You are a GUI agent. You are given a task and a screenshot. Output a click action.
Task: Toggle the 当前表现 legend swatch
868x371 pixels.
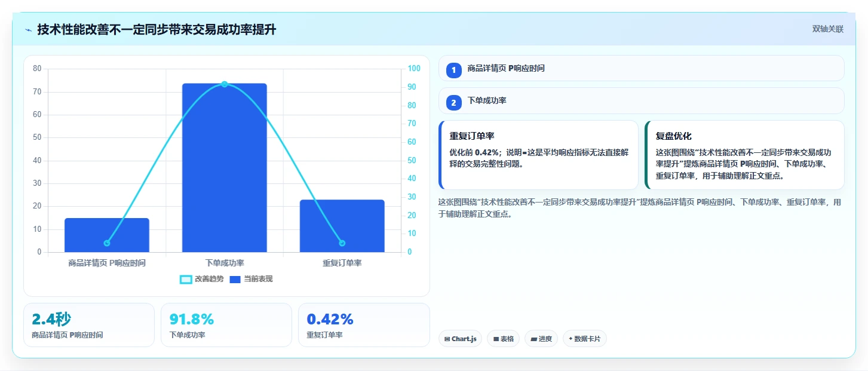coord(235,280)
